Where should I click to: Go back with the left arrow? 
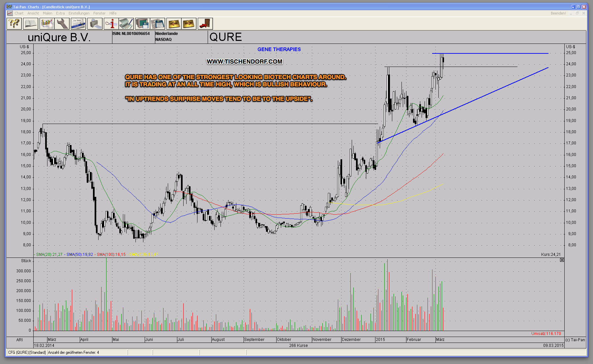point(174,24)
